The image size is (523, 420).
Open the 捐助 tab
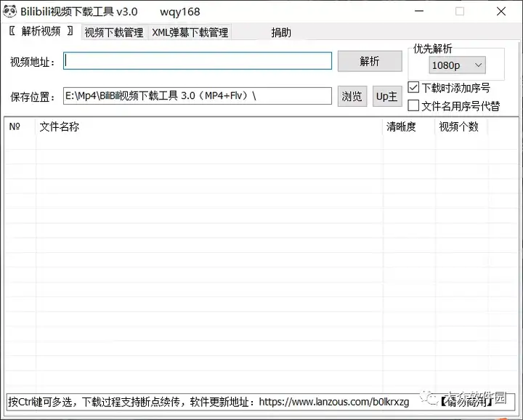coord(281,33)
